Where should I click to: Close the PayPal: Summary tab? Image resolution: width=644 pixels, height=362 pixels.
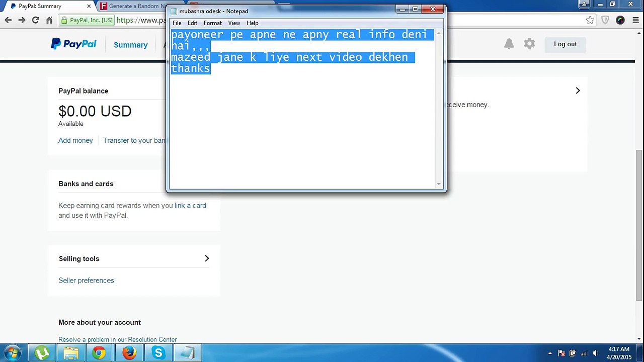[x=89, y=6]
